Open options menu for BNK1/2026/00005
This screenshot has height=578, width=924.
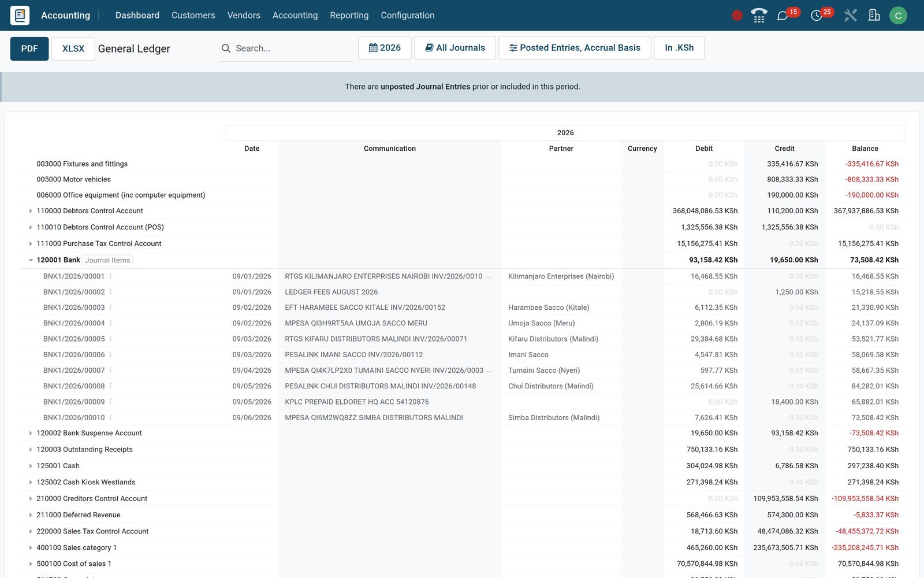pos(110,339)
